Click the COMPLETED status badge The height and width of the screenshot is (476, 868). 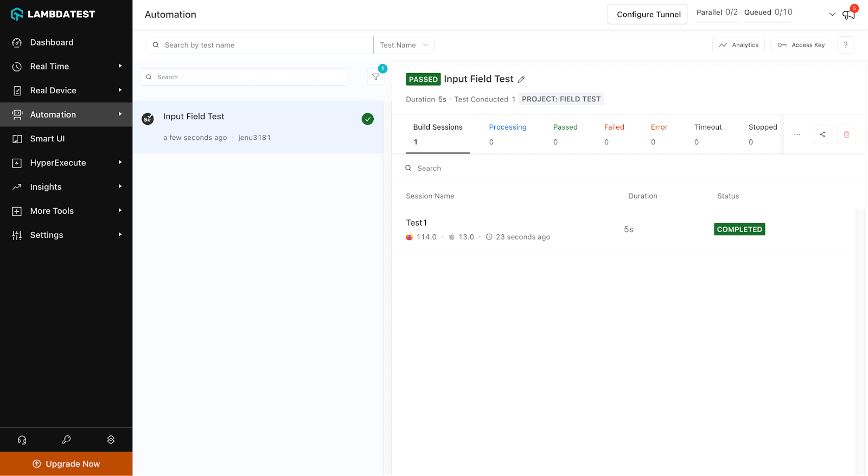click(739, 229)
